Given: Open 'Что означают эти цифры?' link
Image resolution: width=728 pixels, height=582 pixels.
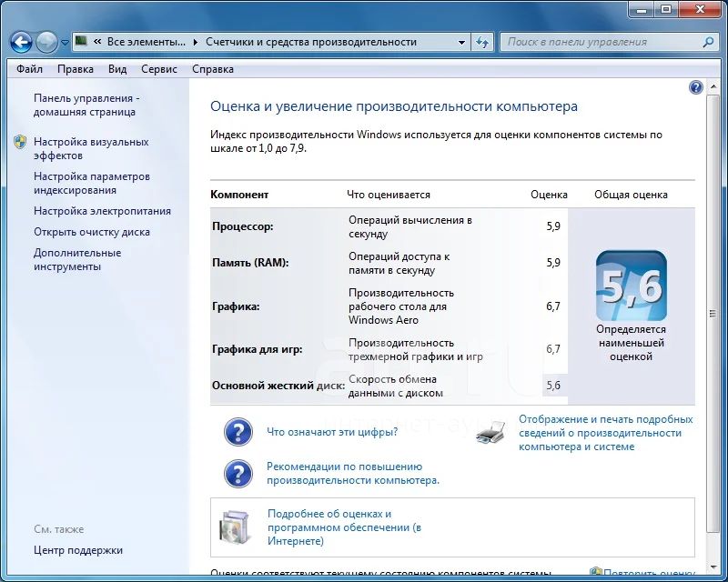Looking at the screenshot, I should click(x=332, y=432).
